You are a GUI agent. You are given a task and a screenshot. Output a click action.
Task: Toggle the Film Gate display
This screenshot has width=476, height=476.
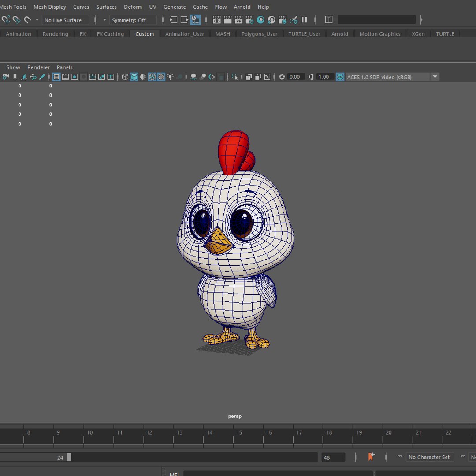click(x=65, y=77)
